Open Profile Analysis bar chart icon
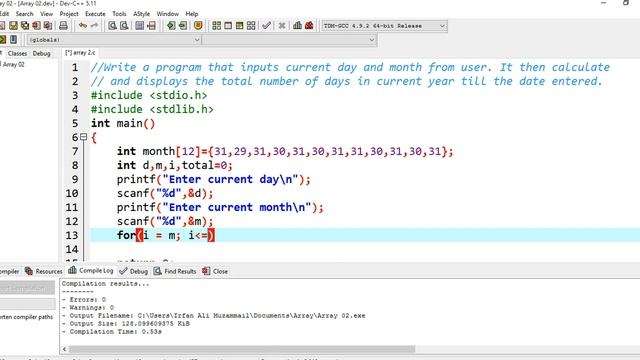 coord(298,26)
